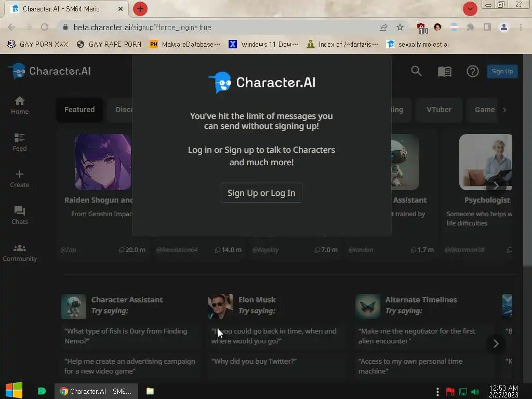
Task: Reload the page with refresh icon
Action: click(x=45, y=27)
